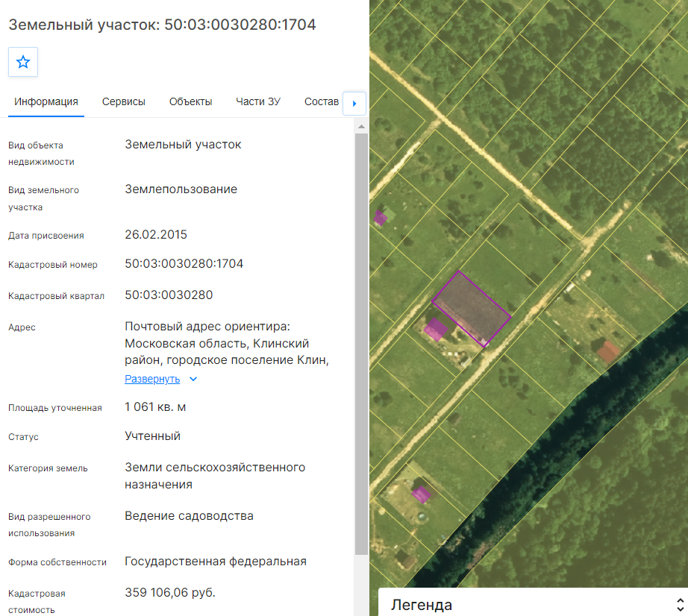Click the info panel scrollbar up arrow
The height and width of the screenshot is (616, 688).
[361, 127]
